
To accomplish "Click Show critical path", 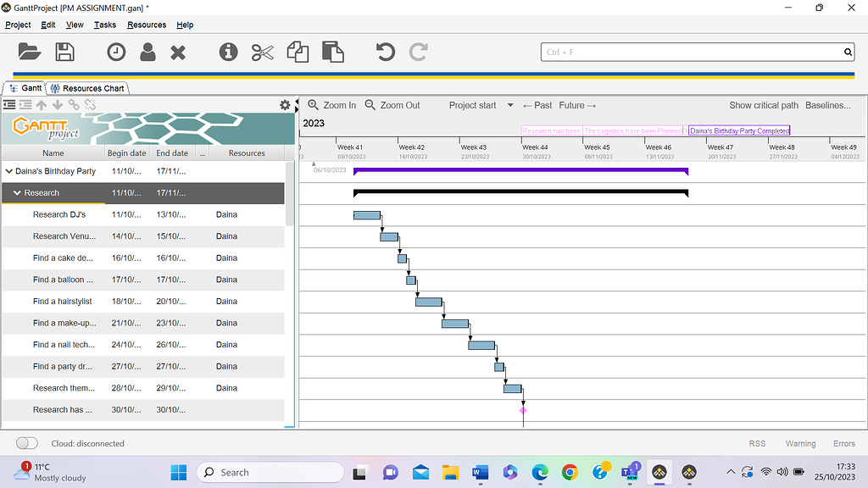I will click(763, 105).
